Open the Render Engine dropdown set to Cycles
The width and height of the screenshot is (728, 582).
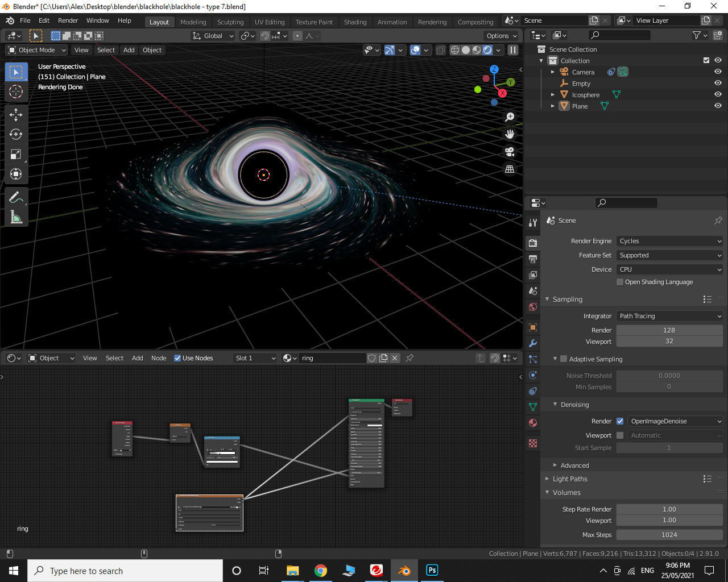[x=669, y=240]
